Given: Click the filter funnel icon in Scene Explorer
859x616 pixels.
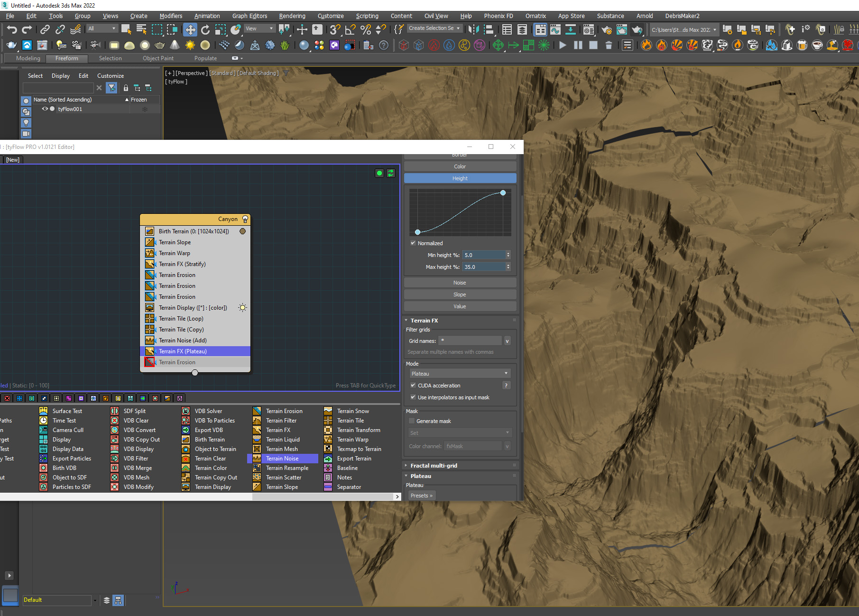Looking at the screenshot, I should 111,88.
